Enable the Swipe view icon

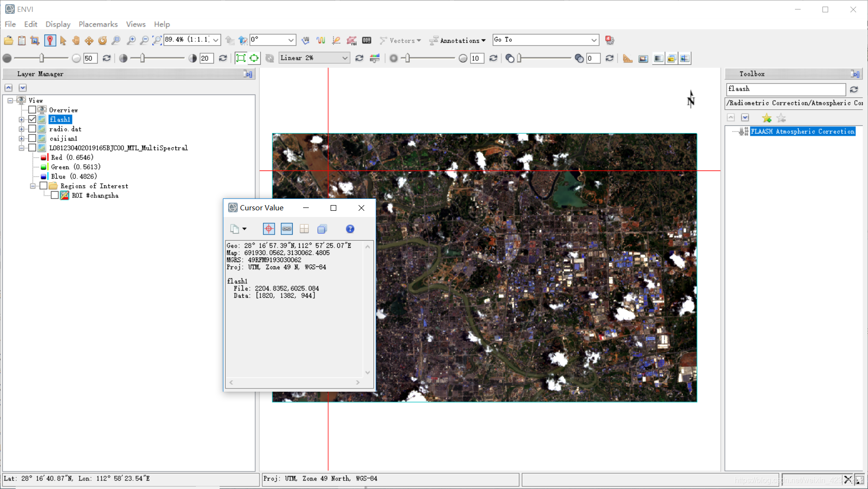point(685,58)
